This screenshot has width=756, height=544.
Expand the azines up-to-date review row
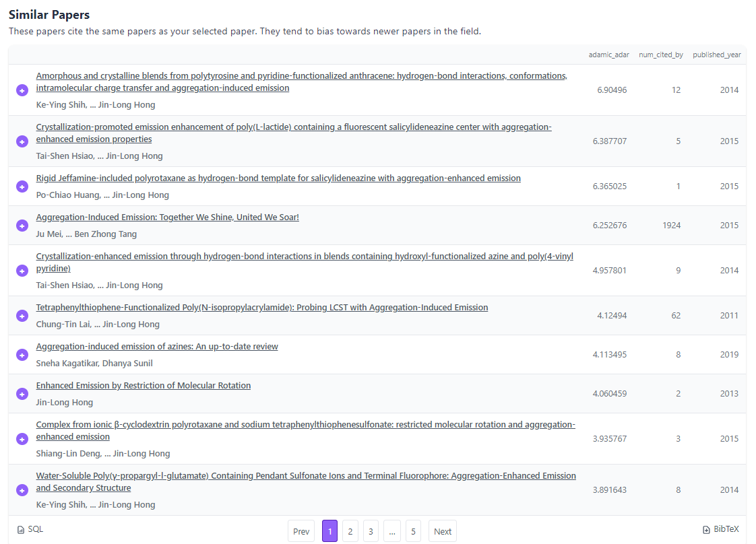tap(22, 354)
